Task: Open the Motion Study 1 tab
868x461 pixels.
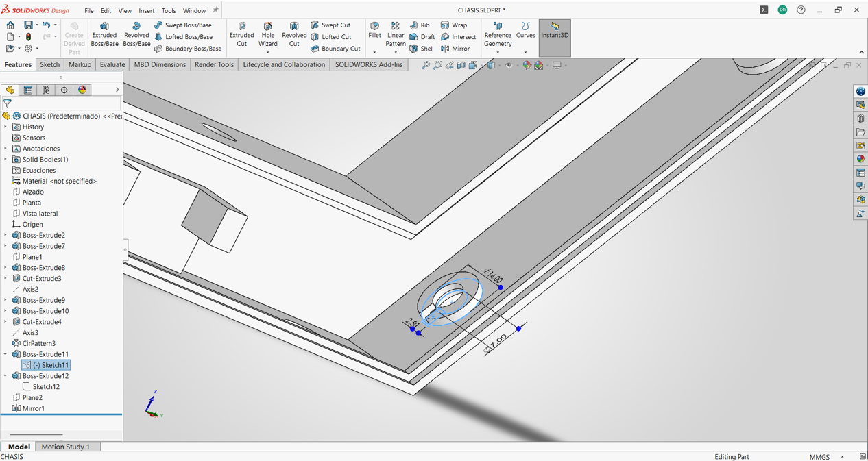Action: click(66, 447)
